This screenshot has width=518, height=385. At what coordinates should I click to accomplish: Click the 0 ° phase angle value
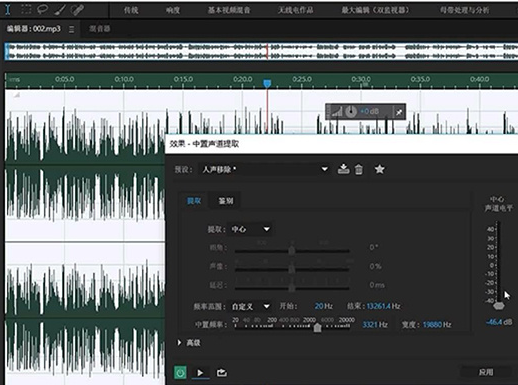tap(374, 247)
